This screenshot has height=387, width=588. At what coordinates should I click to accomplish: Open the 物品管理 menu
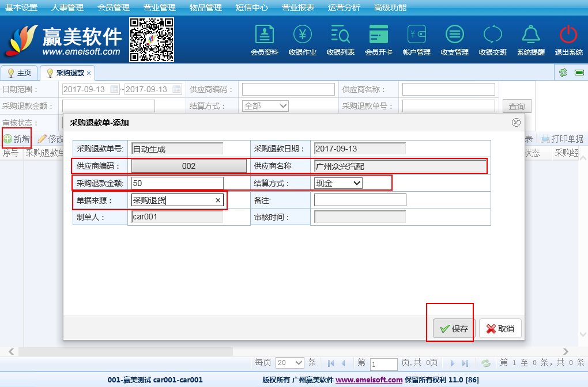(x=205, y=7)
